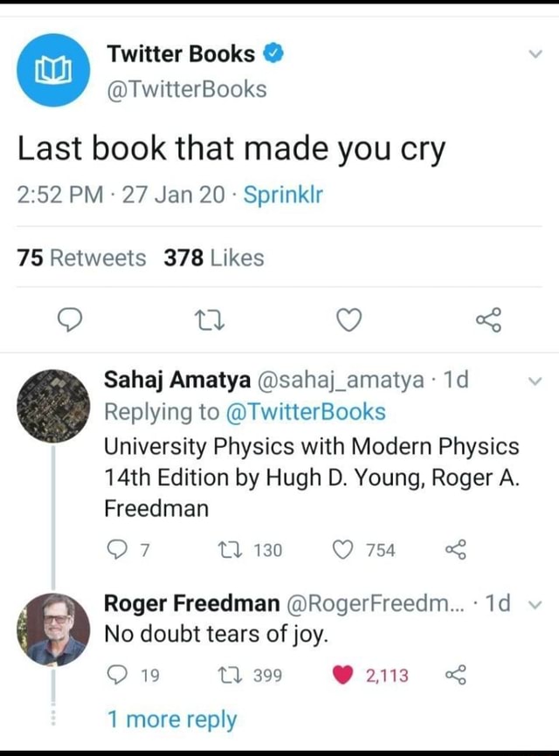The height and width of the screenshot is (756, 559).
Task: Open options chevron beside Roger Freedman's reply
Action: 535,604
